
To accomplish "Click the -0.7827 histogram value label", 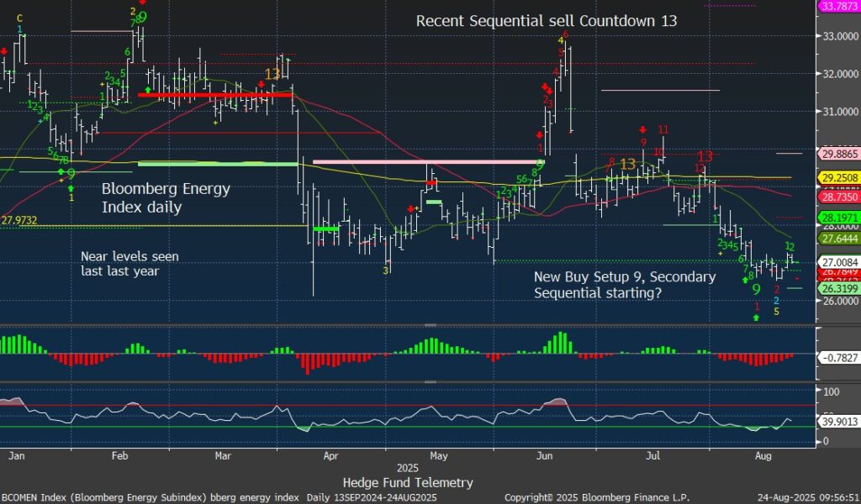I will click(838, 357).
